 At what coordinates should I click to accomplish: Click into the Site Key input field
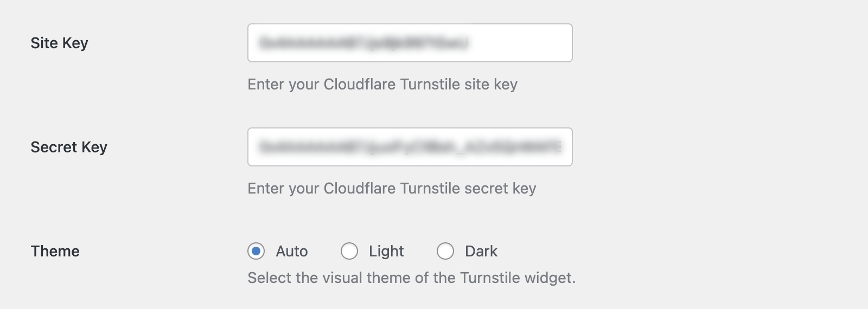pos(410,43)
